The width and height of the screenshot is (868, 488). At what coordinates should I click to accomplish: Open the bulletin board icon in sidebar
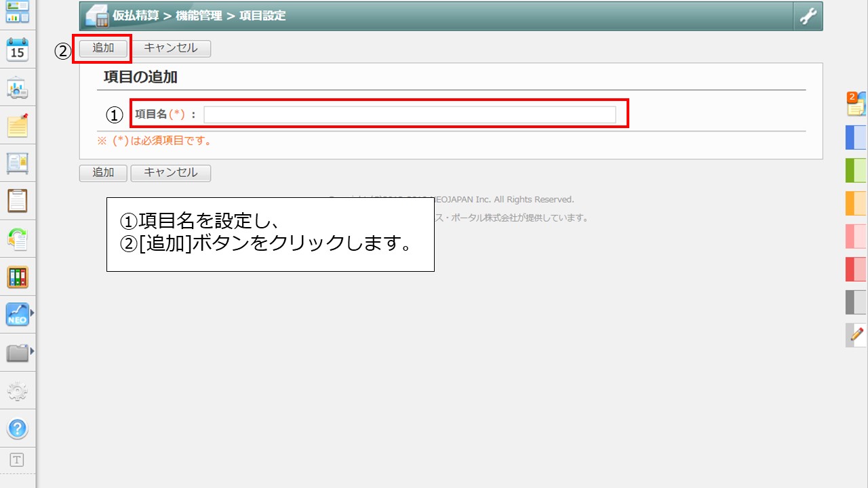pos(17,163)
